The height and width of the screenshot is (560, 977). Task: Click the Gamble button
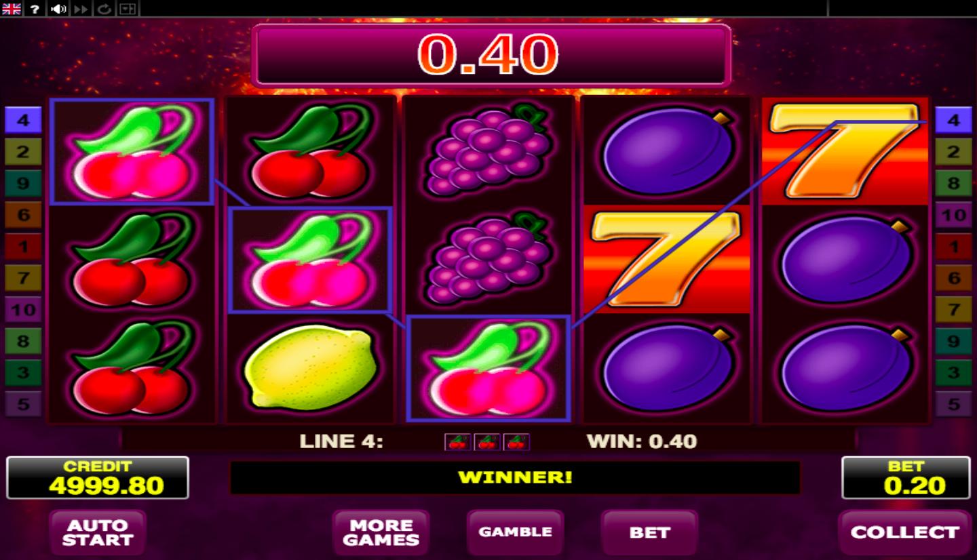coord(516,532)
